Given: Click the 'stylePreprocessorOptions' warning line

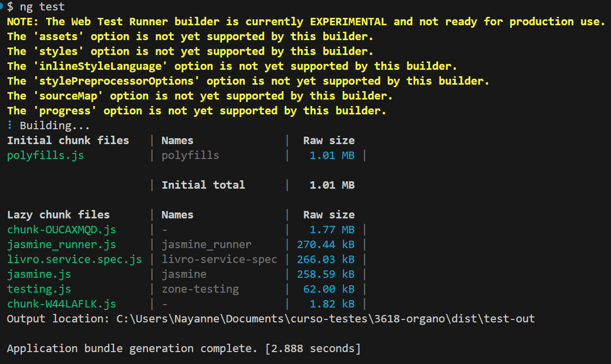Looking at the screenshot, I should (x=248, y=81).
